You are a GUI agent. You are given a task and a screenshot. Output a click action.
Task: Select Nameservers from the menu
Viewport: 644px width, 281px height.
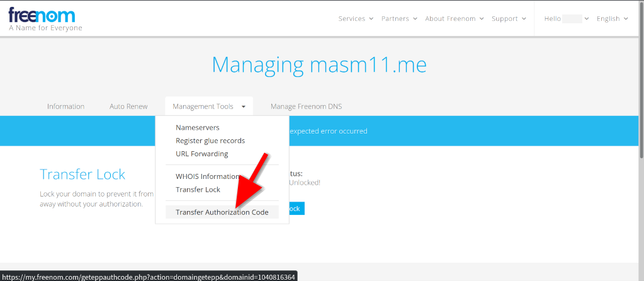tap(198, 128)
